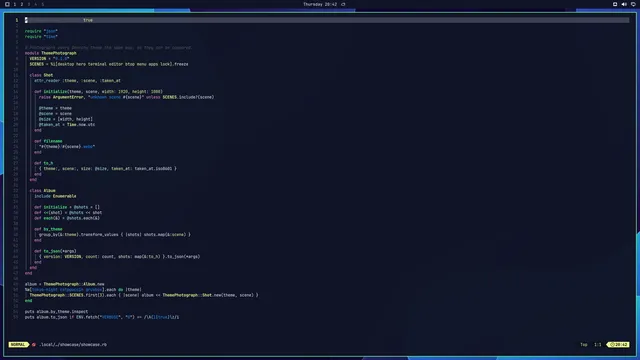640x360 pixels.
Task: Click the 'puts album.to_json if ENV.fetch' line
Action: tap(102, 317)
